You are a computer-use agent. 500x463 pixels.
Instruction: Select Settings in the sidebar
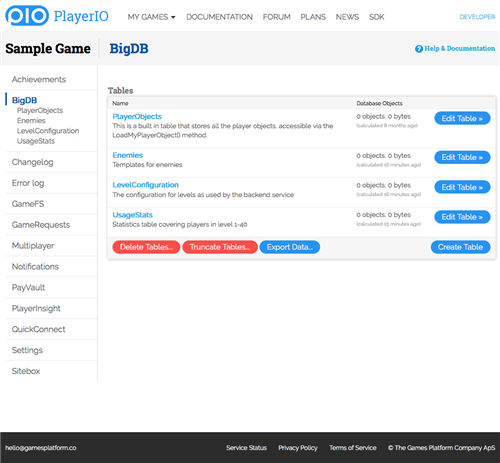pyautogui.click(x=27, y=350)
